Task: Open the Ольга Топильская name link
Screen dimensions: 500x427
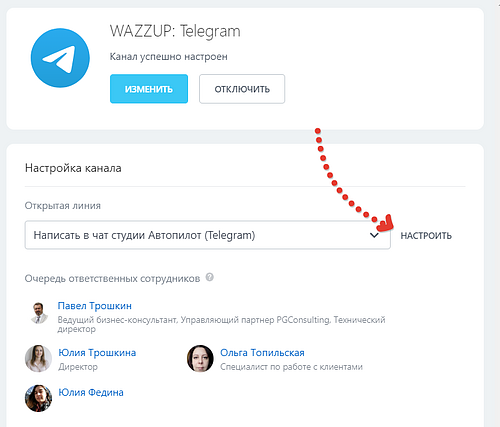Action: pos(262,352)
